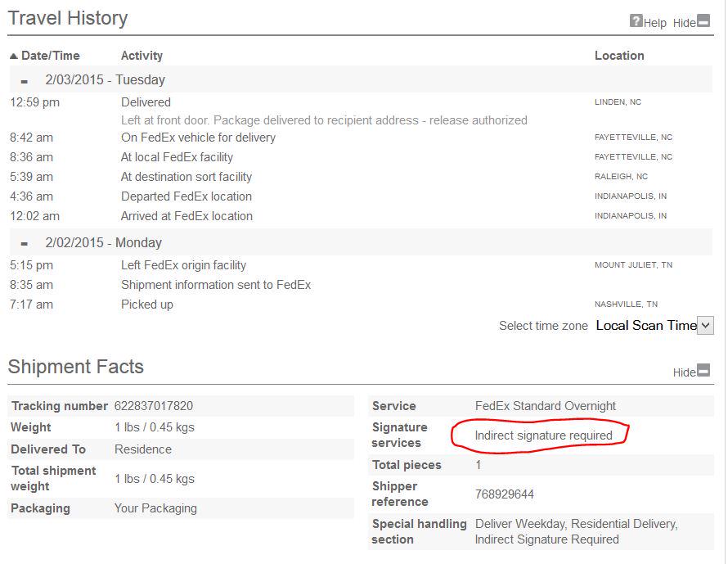Select 'At local FedEx facility' activity
This screenshot has width=728, height=564.
pyautogui.click(x=177, y=157)
